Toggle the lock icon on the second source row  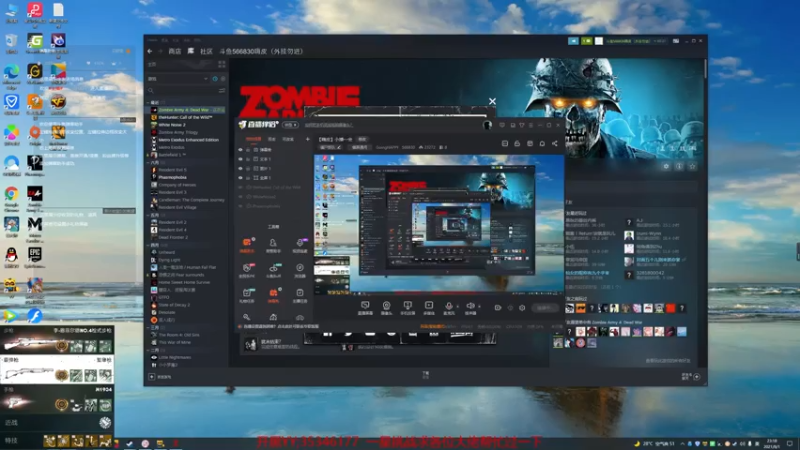click(248, 159)
